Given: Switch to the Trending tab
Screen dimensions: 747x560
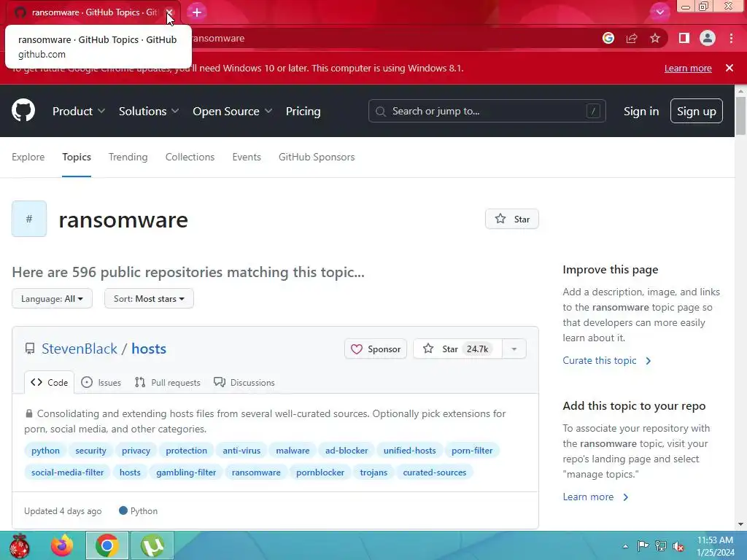Looking at the screenshot, I should point(128,157).
